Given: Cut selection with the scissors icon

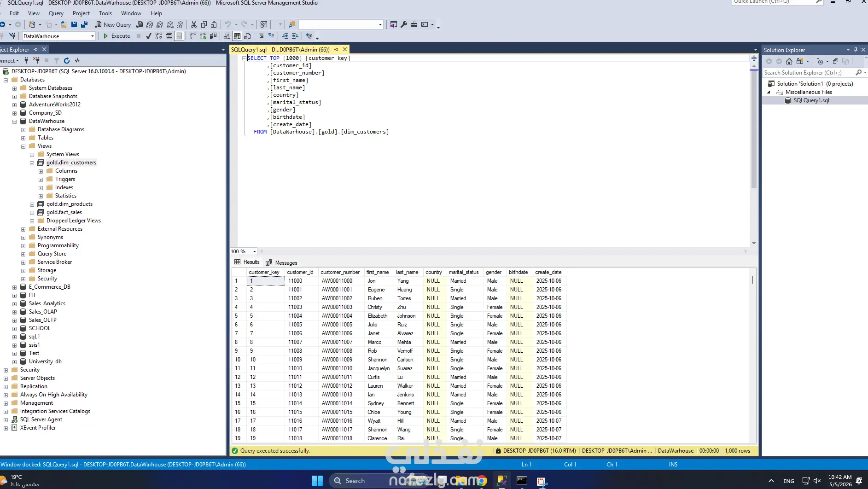Looking at the screenshot, I should tap(194, 24).
